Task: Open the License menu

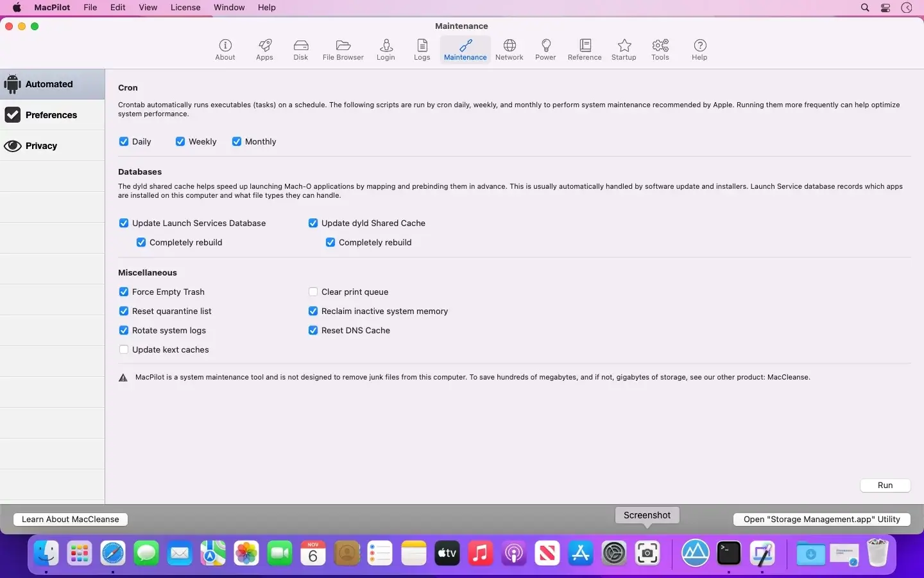Action: tap(185, 8)
